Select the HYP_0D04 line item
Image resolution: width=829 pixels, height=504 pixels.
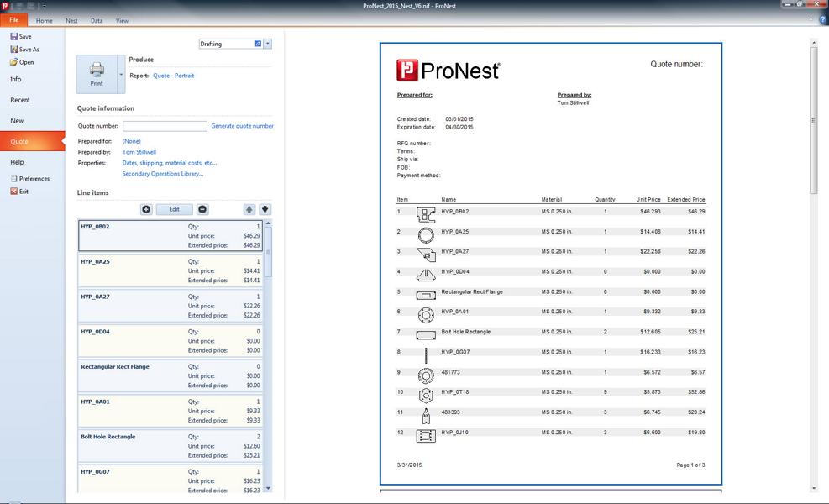[x=171, y=340]
